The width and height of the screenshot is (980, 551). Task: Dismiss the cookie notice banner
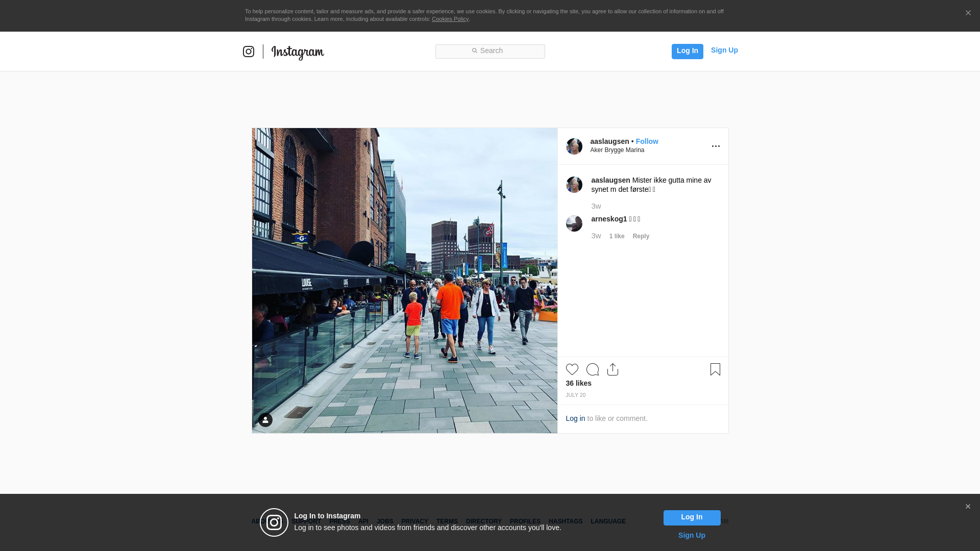[x=968, y=13]
